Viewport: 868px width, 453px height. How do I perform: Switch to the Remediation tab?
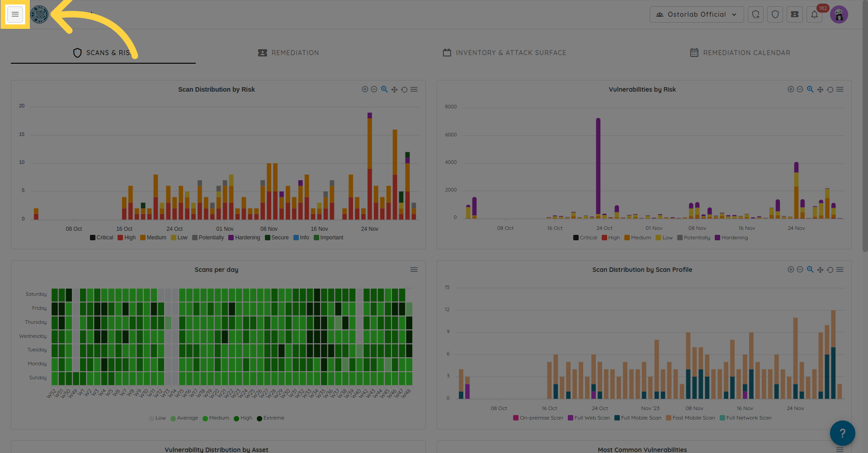288,53
